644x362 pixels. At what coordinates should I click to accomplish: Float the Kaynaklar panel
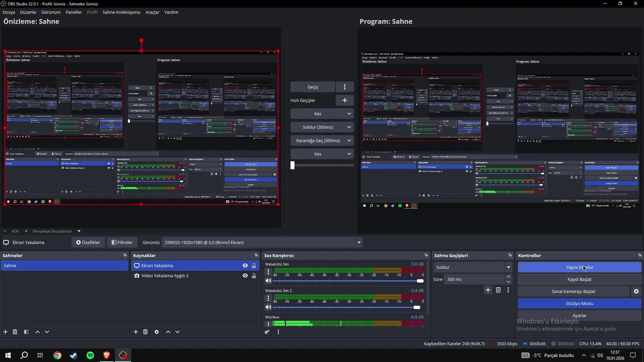tap(256, 255)
